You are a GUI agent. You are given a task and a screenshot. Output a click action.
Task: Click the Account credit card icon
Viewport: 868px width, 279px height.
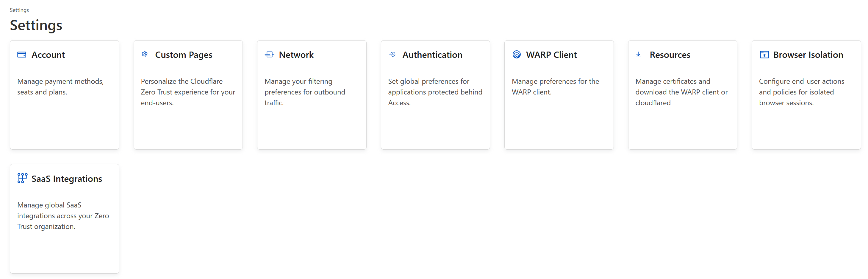(21, 55)
